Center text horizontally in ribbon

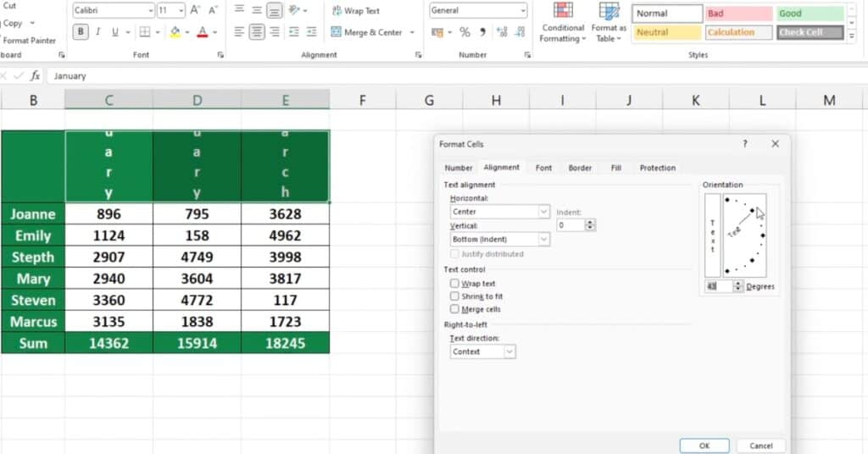pos(257,32)
